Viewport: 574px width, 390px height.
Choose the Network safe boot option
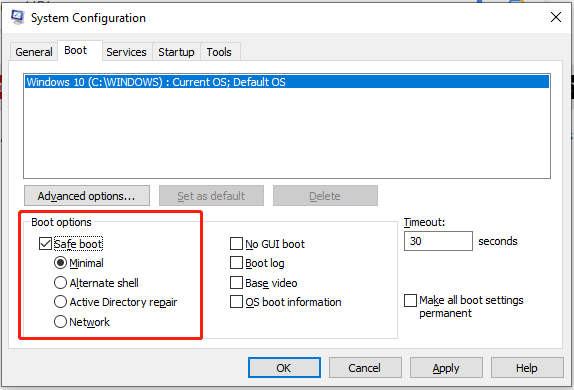60,322
